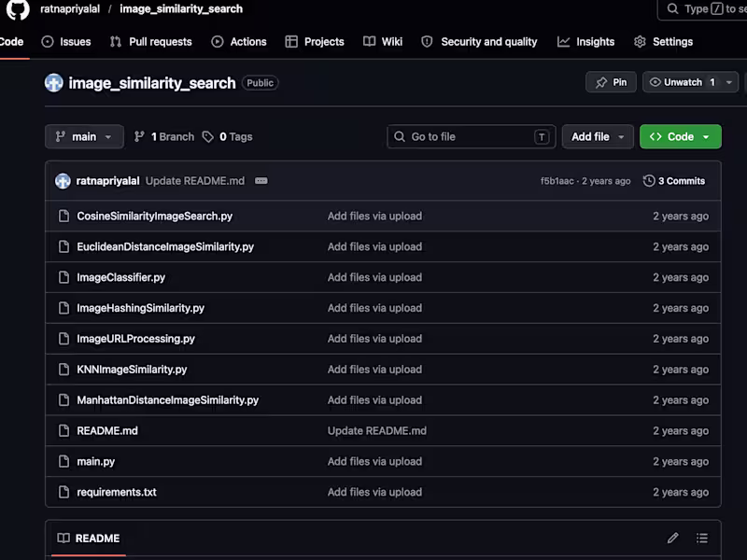Open the Issues tab
The width and height of the screenshot is (747, 560).
tap(66, 42)
